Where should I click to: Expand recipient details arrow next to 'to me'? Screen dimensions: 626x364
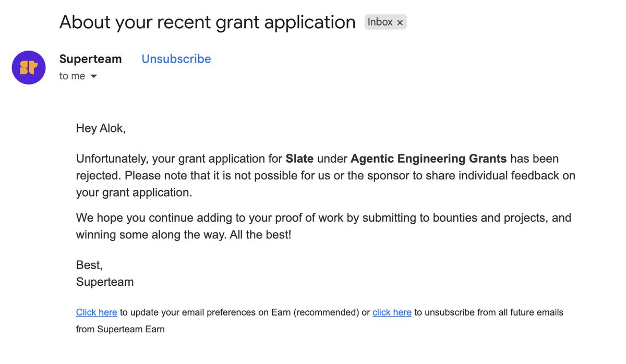click(94, 76)
